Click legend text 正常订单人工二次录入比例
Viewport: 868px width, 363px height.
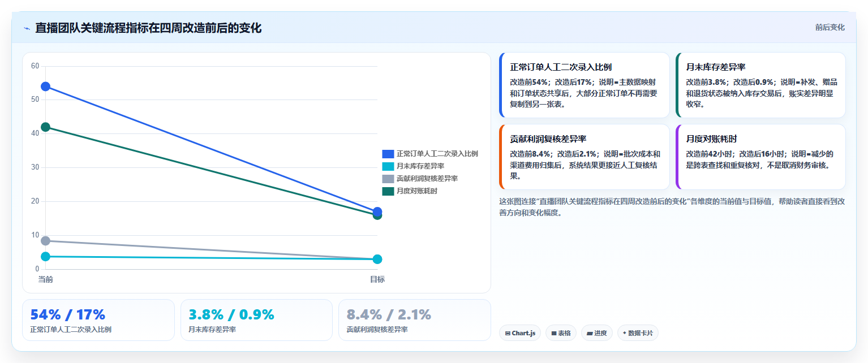coord(437,154)
